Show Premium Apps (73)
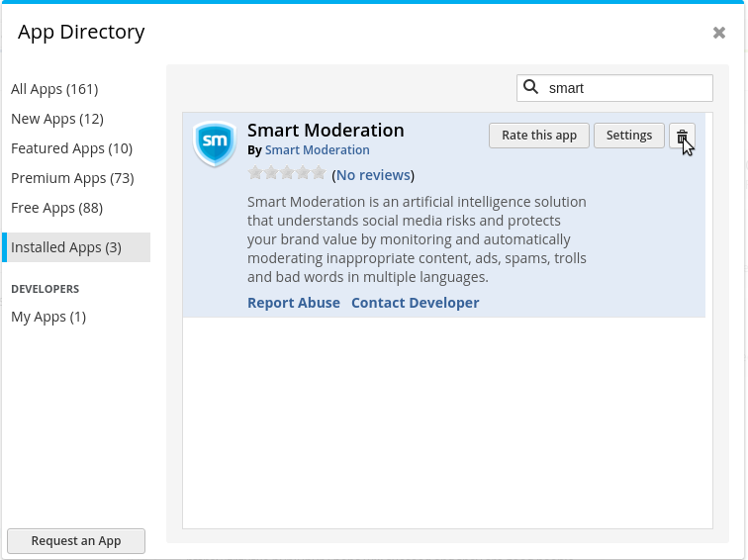 pos(72,178)
